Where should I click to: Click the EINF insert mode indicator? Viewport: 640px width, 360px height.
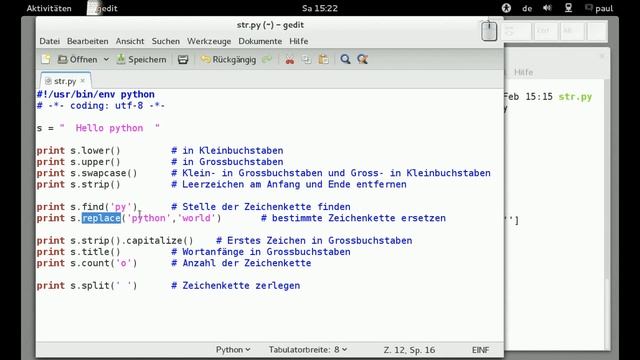point(480,350)
